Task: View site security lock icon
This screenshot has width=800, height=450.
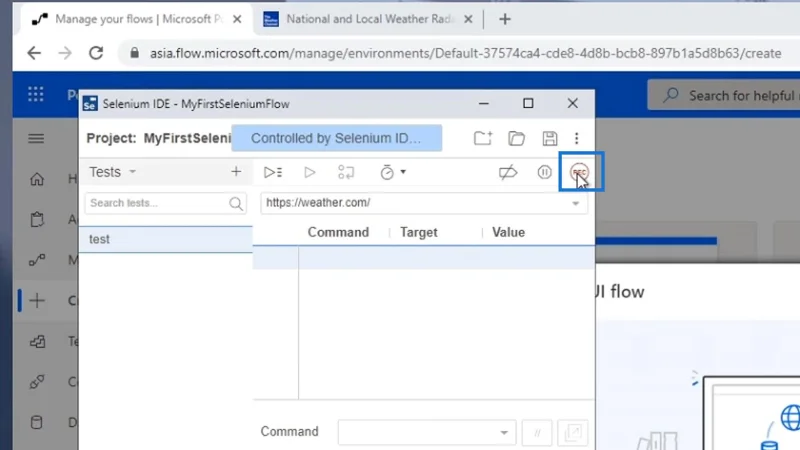Action: coord(134,53)
